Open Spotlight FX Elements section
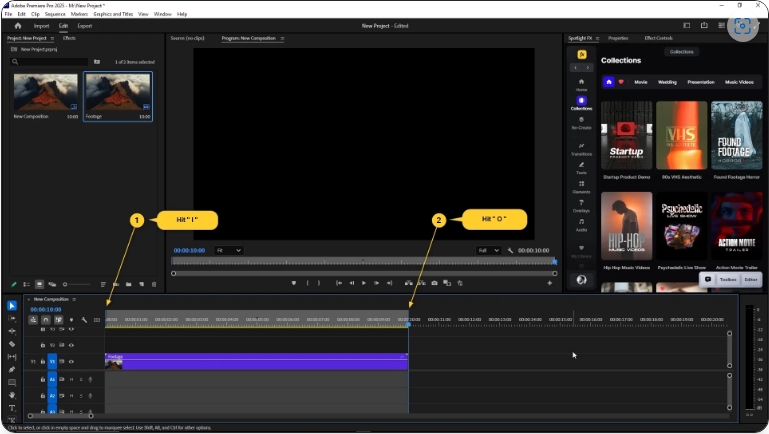769x434 pixels. (581, 187)
